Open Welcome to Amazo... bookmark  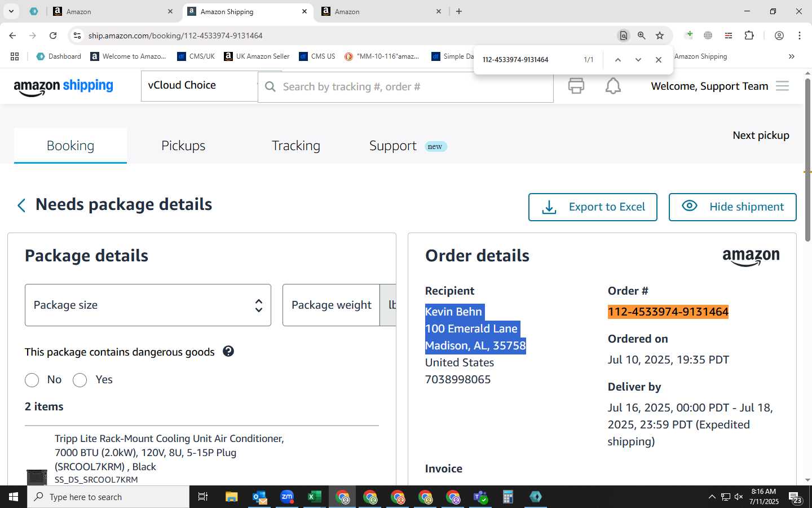click(x=129, y=56)
